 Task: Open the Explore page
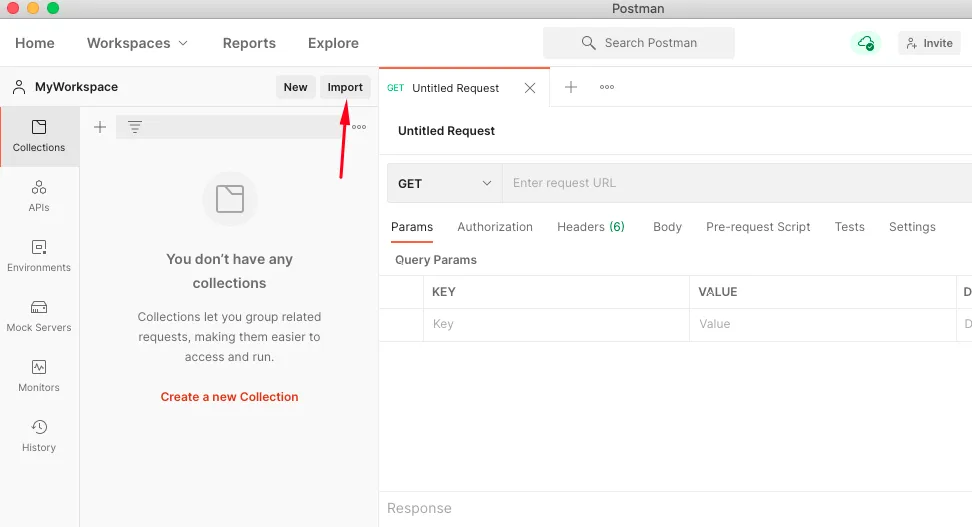[334, 43]
